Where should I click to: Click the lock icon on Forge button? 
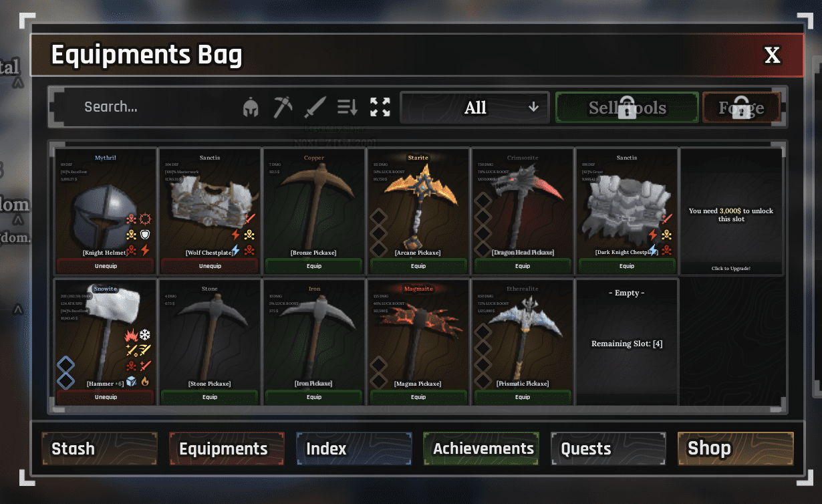coord(741,108)
